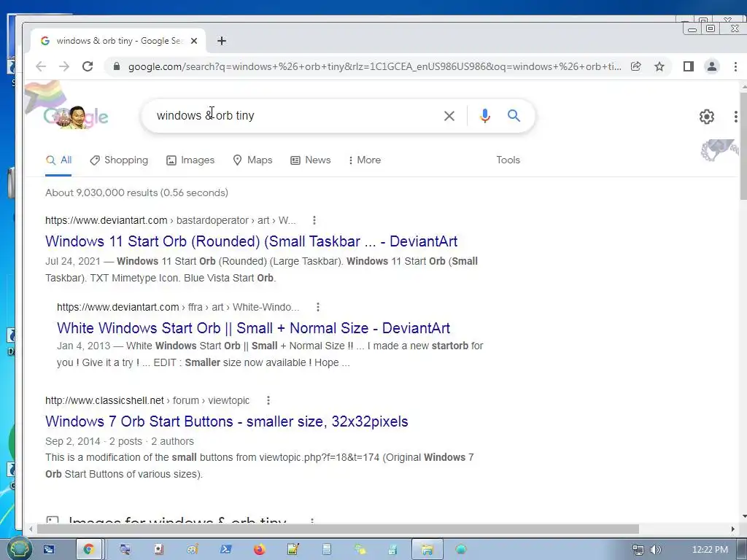Screen dimensions: 747x560
Task: Switch to News results tab
Action: 311,160
